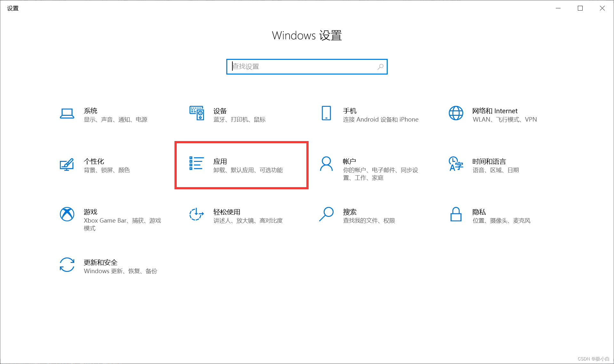Minimize the 设置 window
The height and width of the screenshot is (364, 614).
(558, 8)
